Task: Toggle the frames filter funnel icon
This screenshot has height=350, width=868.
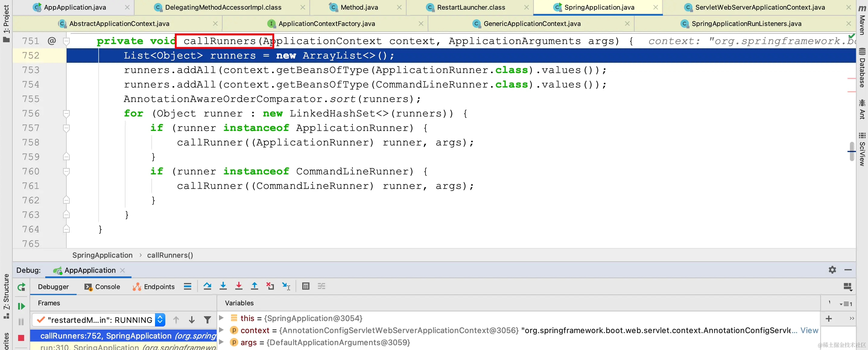Action: pyautogui.click(x=207, y=320)
